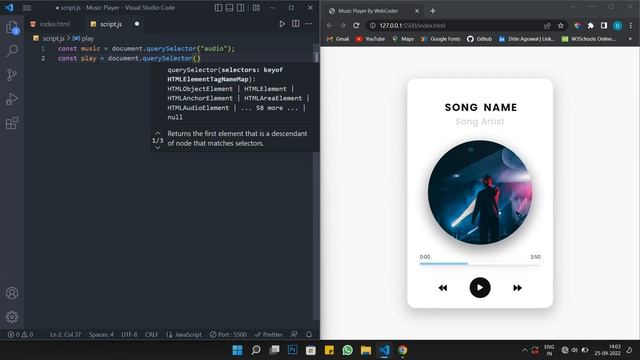
Task: Open the Search view in activity bar
Action: click(12, 51)
